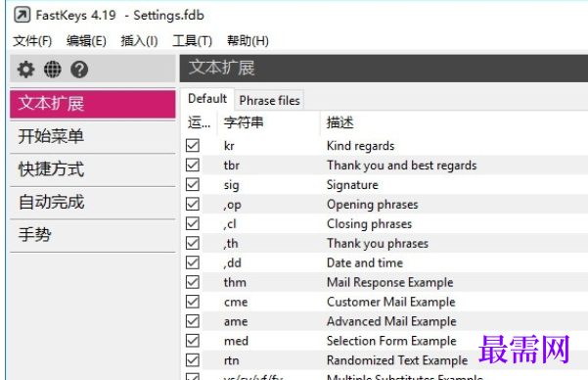Click the kr string cell
Screen dimensions: 588x380
pyautogui.click(x=229, y=146)
